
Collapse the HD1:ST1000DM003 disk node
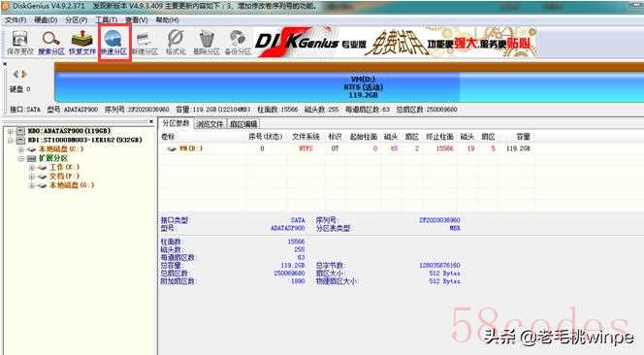pos(11,140)
